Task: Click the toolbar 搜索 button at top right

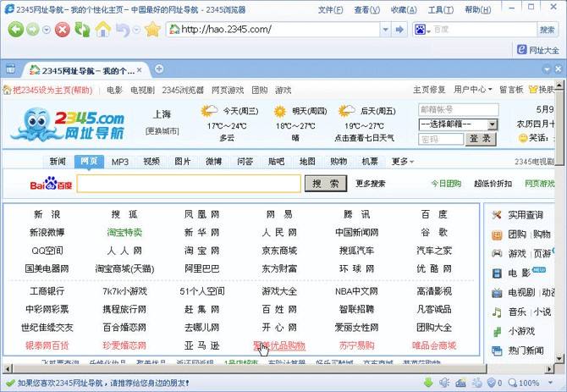Action: [547, 30]
